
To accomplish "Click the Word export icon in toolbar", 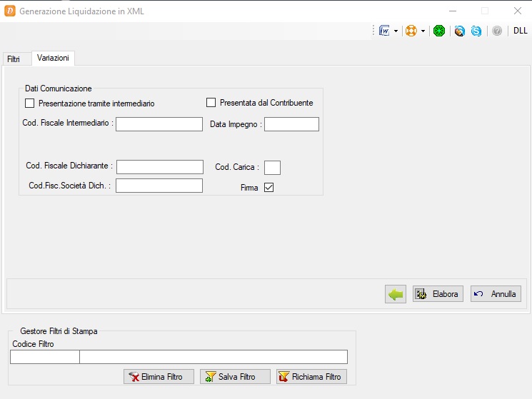I will coord(384,31).
